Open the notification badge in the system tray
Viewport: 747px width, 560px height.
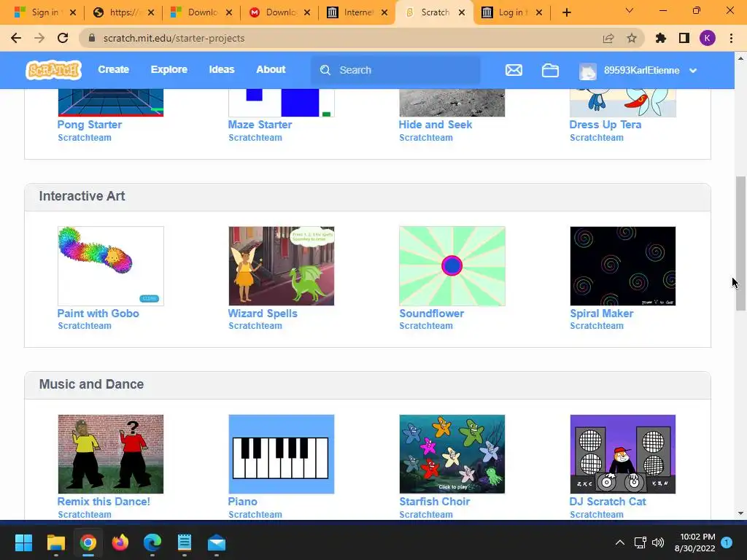pyautogui.click(x=727, y=542)
